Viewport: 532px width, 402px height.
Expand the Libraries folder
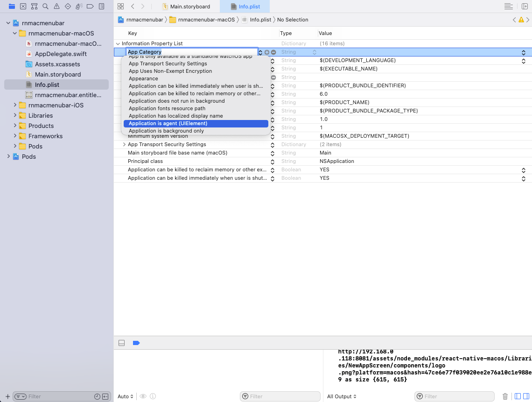tap(15, 115)
